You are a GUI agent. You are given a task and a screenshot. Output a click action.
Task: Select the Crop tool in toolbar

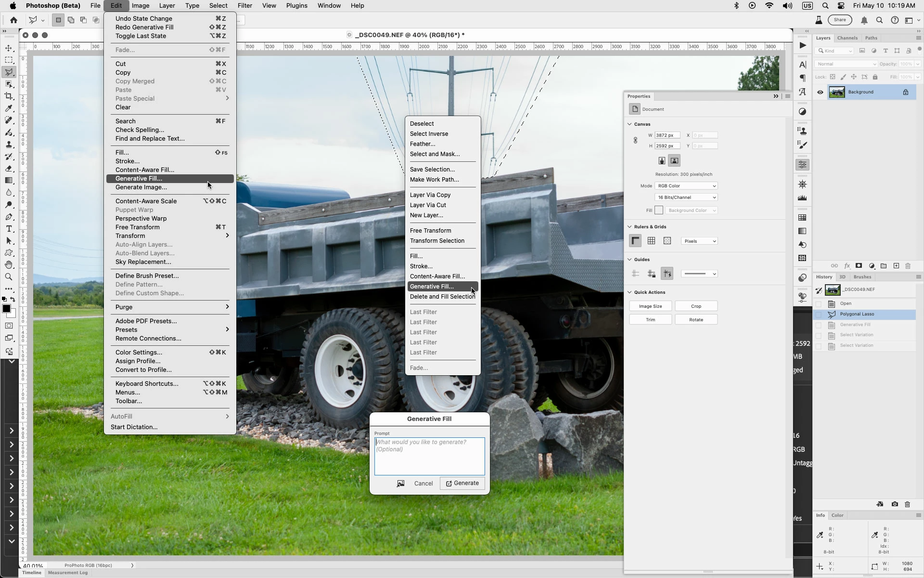(x=9, y=96)
